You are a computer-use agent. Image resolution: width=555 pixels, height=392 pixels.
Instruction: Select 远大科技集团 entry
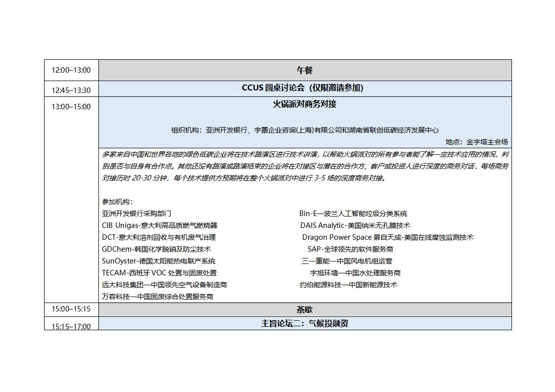(x=165, y=285)
